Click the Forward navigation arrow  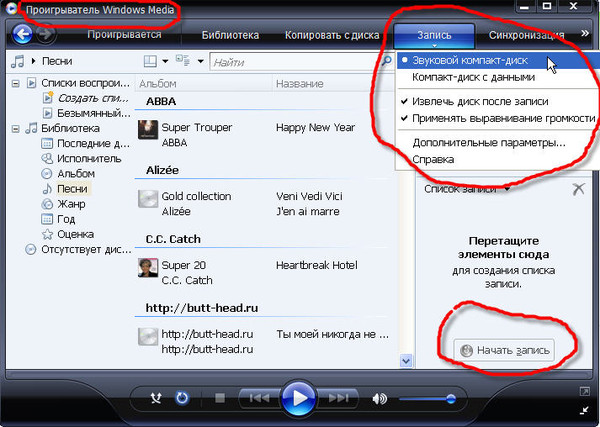pyautogui.click(x=46, y=35)
